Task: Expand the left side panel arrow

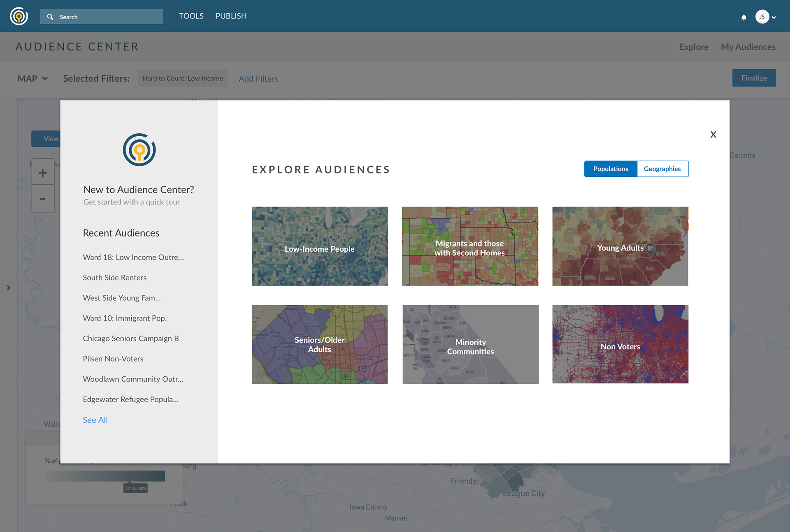Action: [x=9, y=288]
